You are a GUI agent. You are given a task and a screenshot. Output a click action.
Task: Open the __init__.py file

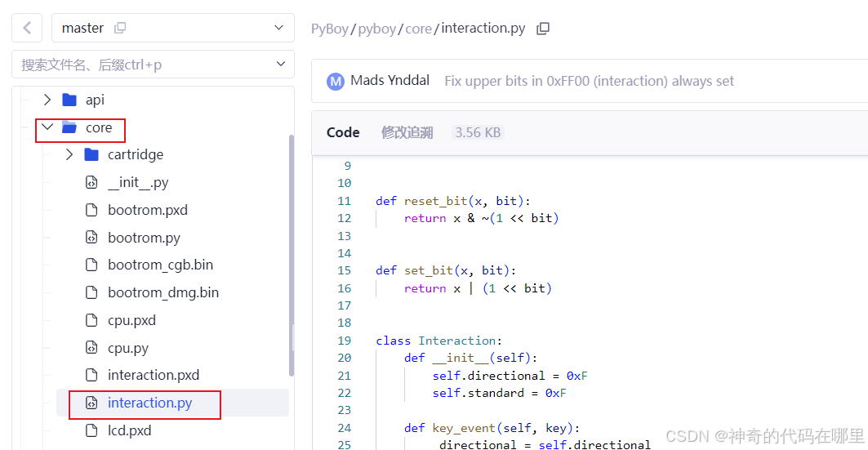tap(138, 182)
